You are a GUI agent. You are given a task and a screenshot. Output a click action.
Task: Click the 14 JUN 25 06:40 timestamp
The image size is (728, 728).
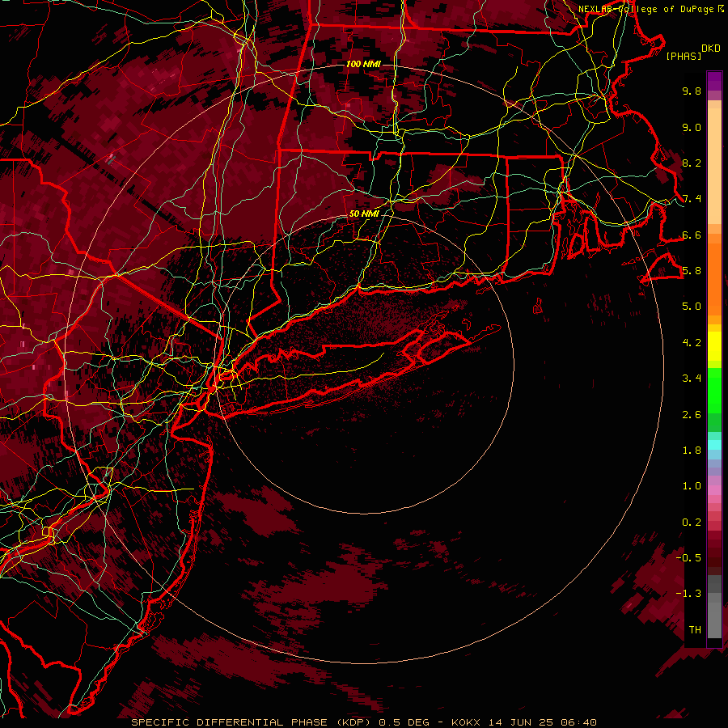(x=542, y=722)
